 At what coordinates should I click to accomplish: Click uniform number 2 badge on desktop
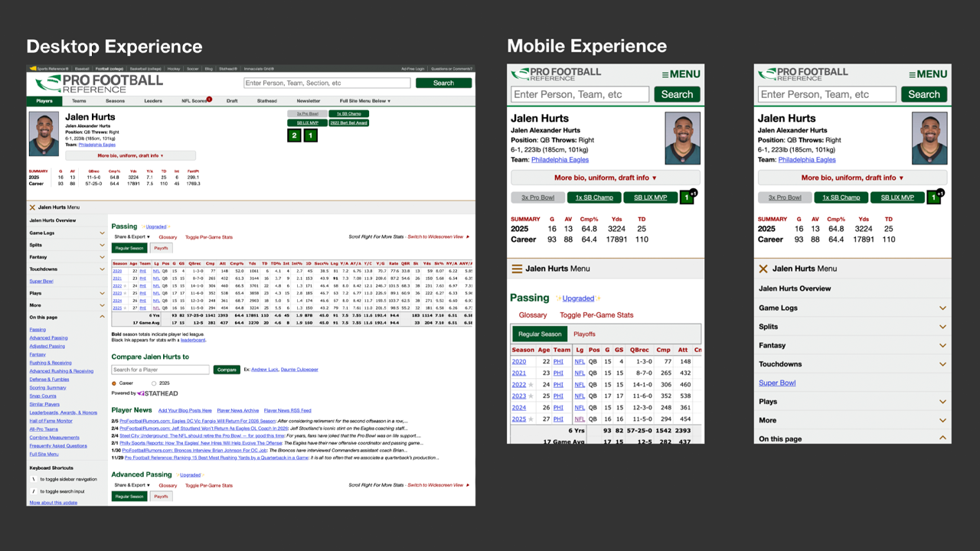(x=294, y=135)
